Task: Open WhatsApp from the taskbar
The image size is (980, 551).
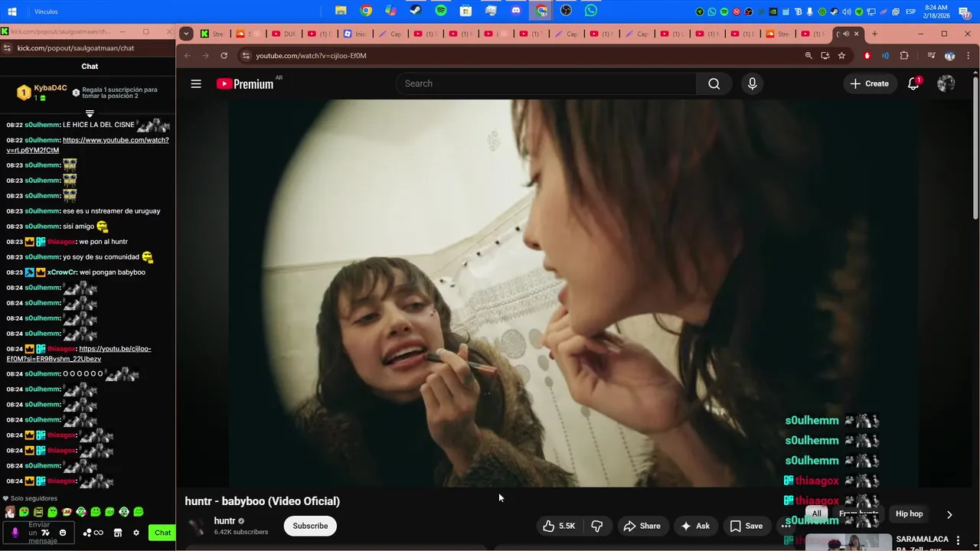Action: (x=591, y=11)
